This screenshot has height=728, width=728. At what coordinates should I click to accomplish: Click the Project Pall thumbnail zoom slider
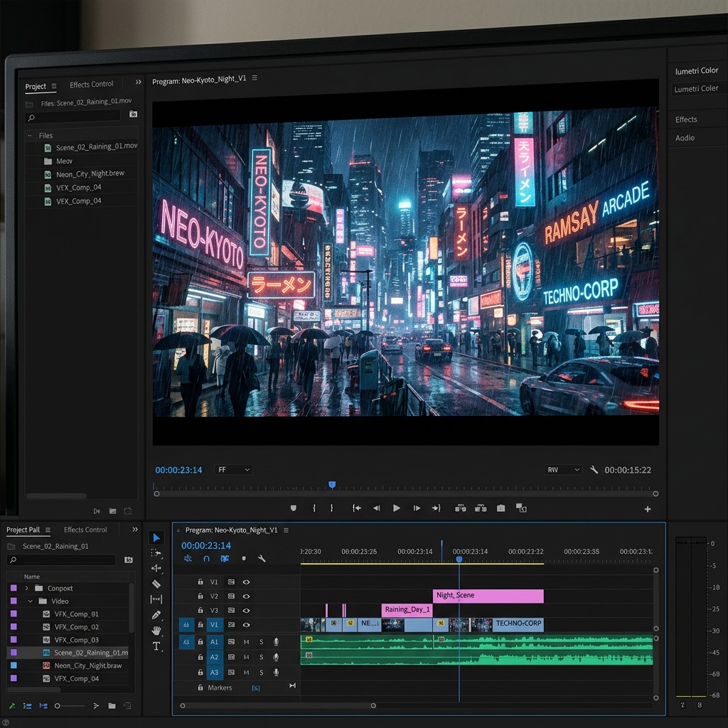pyautogui.click(x=70, y=706)
